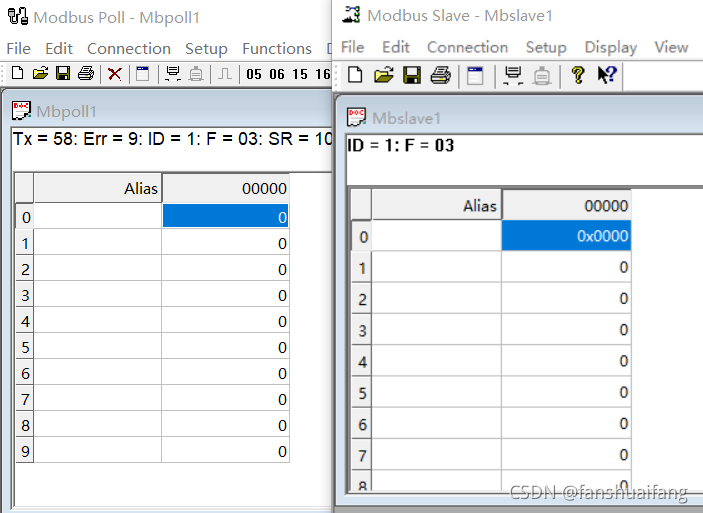Open window setup icon in Modbus Slave toolbar
Image resolution: width=703 pixels, height=513 pixels.
tap(475, 75)
